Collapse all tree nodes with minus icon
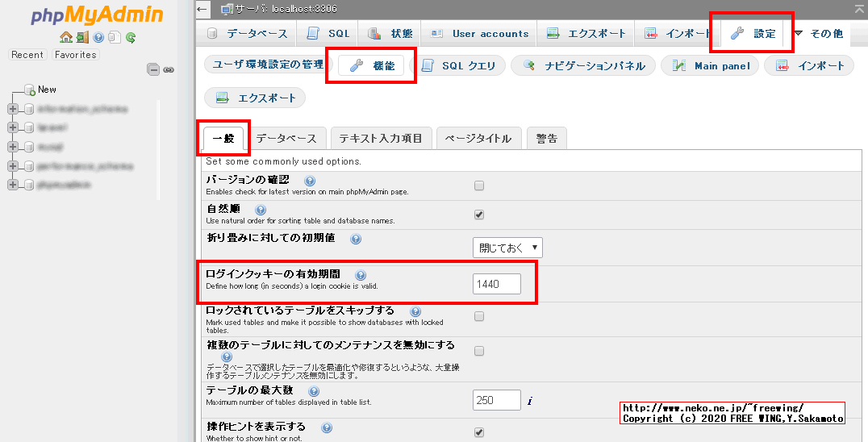The width and height of the screenshot is (868, 442). 152,69
